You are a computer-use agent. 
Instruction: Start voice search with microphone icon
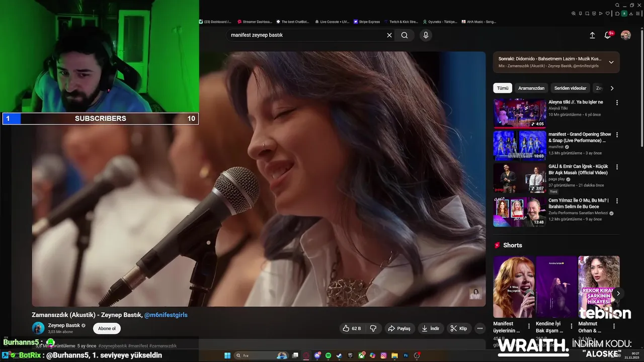coord(426,35)
